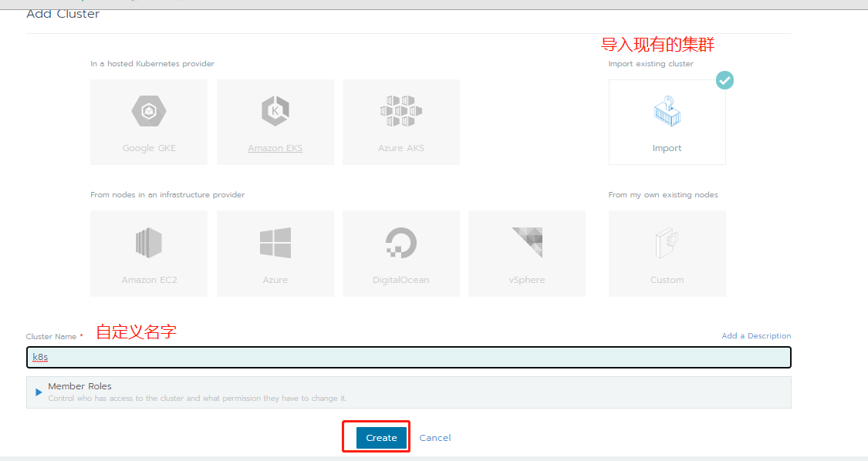Click the Cluster Name input field
Image resolution: width=868 pixels, height=461 pixels.
click(x=408, y=358)
